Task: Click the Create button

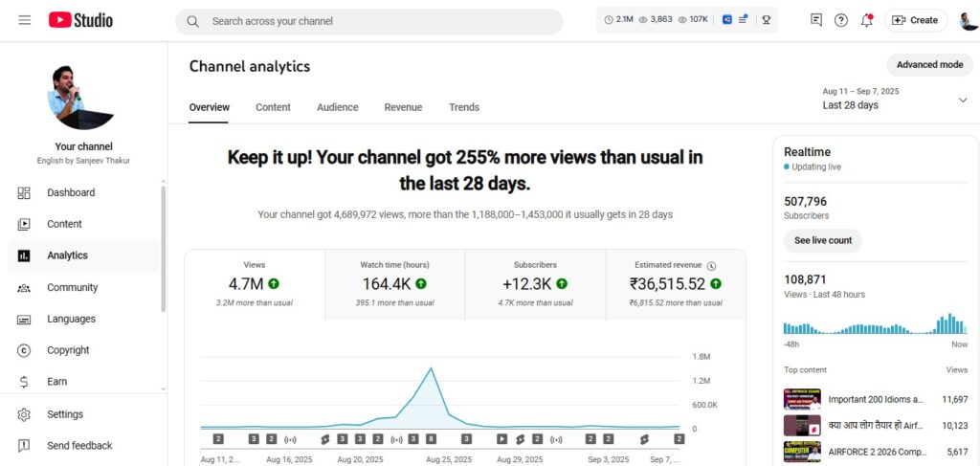Action: [915, 20]
